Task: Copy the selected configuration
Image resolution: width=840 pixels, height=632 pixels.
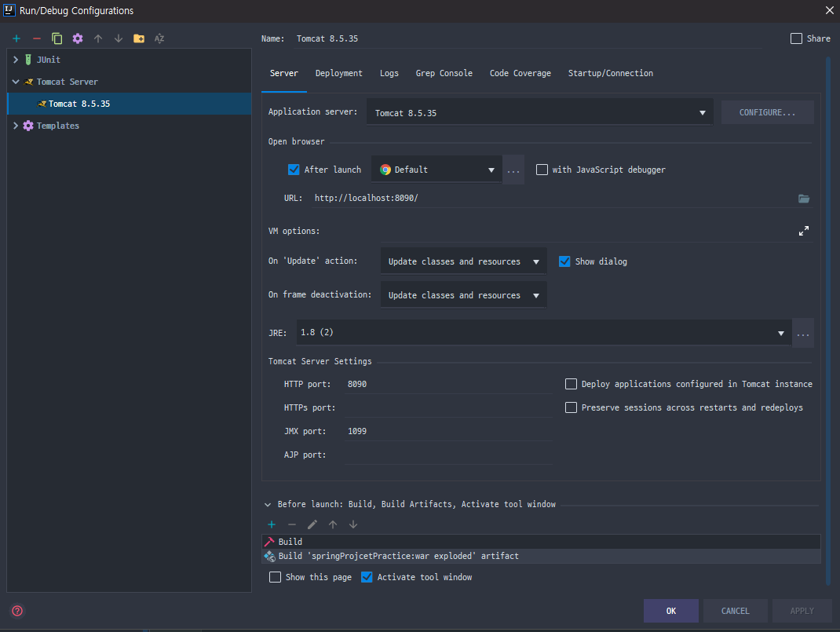Action: tap(57, 38)
